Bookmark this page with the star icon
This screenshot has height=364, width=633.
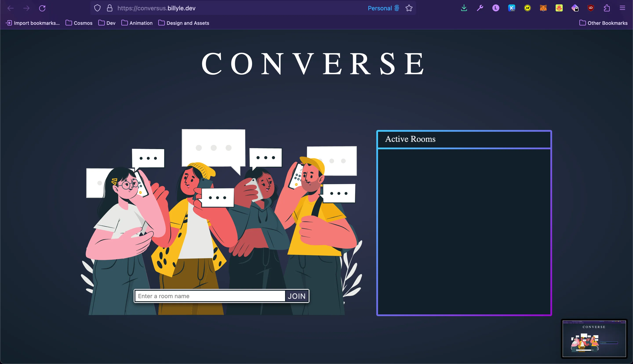click(x=409, y=8)
